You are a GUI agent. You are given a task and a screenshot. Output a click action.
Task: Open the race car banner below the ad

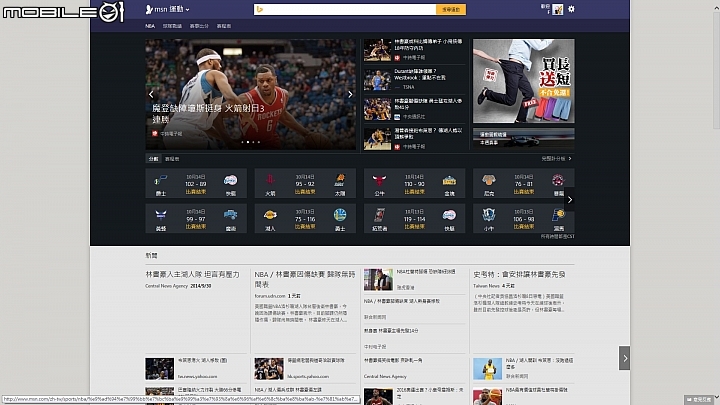(523, 138)
